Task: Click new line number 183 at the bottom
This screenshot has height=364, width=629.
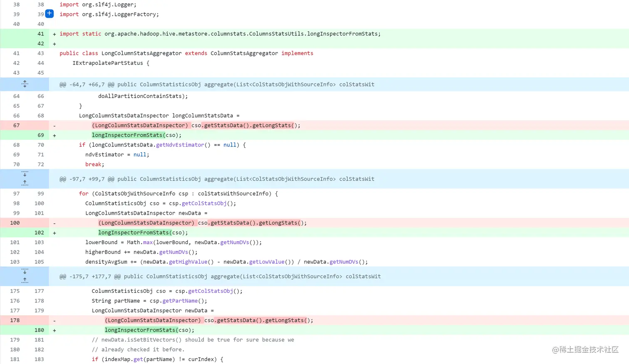Action: pyautogui.click(x=39, y=359)
